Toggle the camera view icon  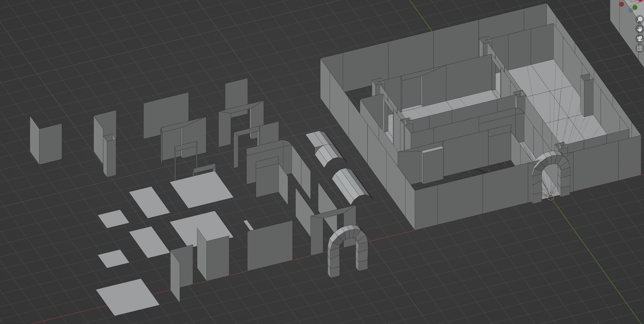point(640,39)
